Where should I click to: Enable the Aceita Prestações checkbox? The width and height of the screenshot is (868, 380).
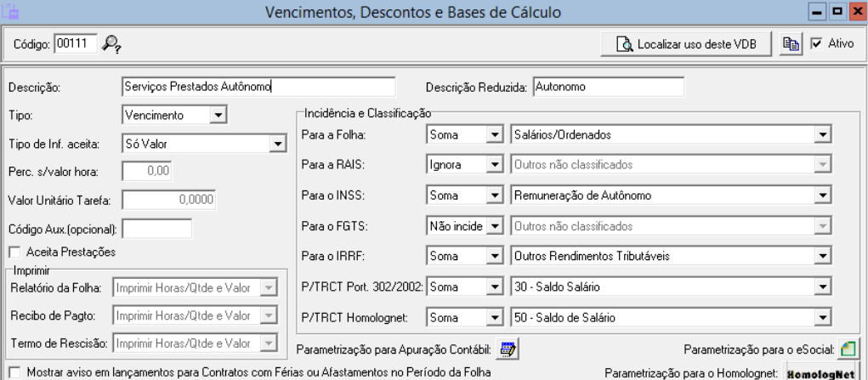(x=14, y=251)
